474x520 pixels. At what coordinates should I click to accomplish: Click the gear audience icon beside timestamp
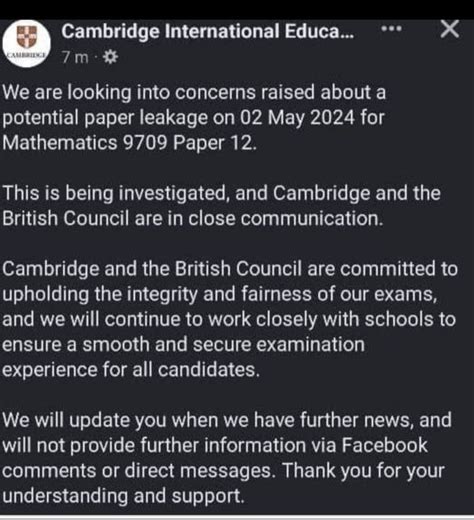click(110, 57)
